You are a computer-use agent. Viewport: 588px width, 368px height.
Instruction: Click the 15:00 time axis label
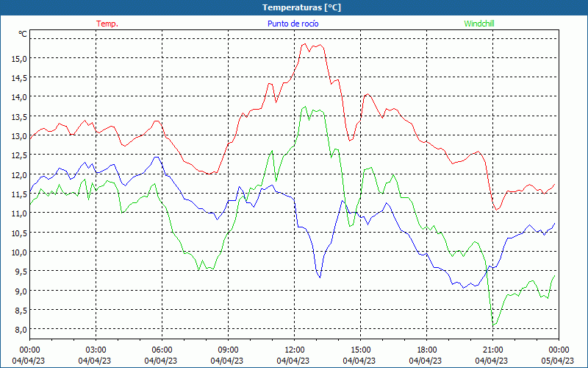click(x=360, y=350)
